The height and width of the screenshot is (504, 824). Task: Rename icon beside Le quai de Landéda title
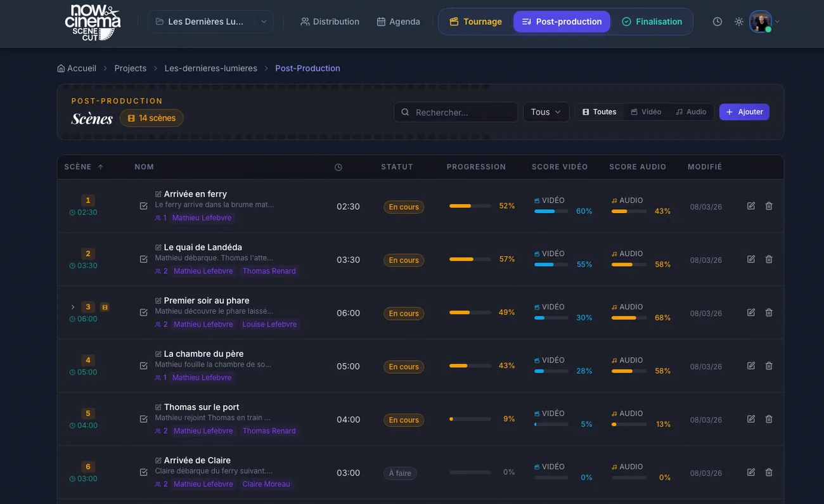(x=158, y=247)
